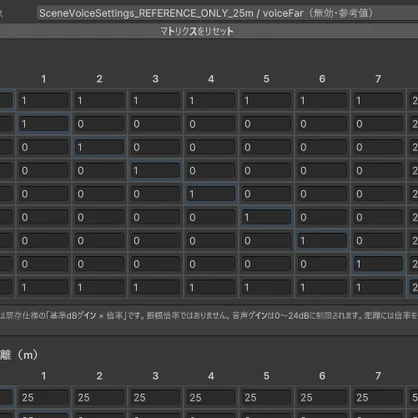Edit last multiplier row's cell under column 5
418x418 pixels.
(x=266, y=287)
